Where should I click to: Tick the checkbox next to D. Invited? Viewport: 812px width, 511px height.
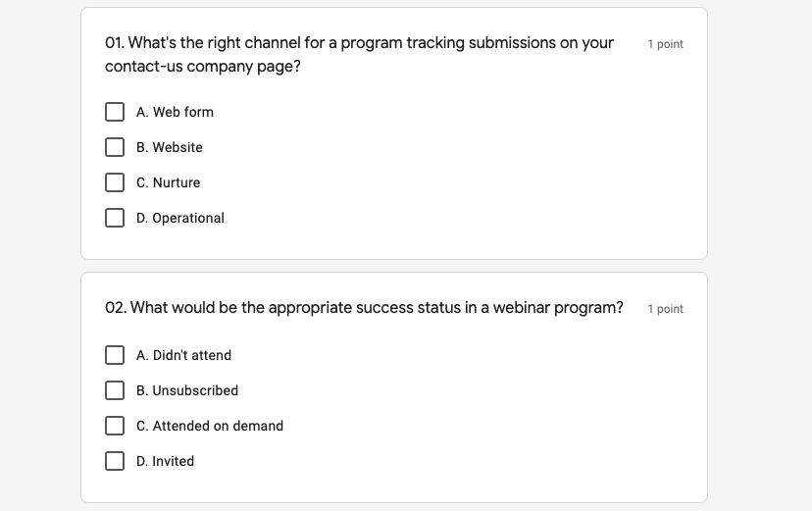(x=115, y=461)
